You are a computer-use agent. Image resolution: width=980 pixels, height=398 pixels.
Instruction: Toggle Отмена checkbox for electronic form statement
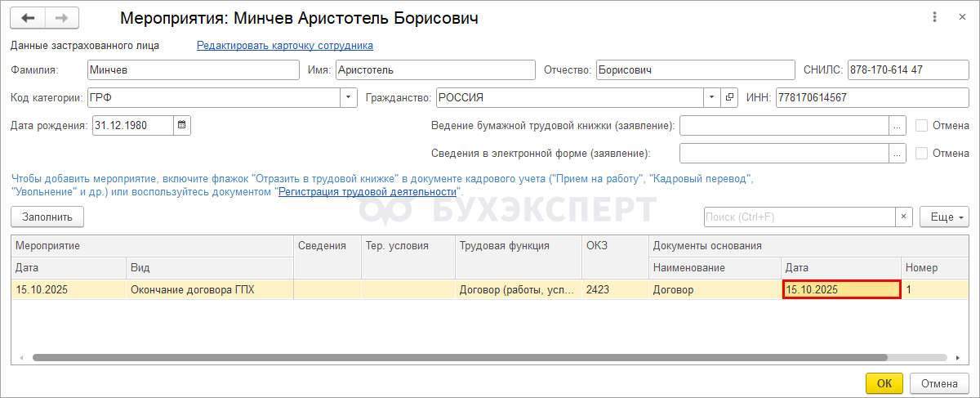click(921, 154)
